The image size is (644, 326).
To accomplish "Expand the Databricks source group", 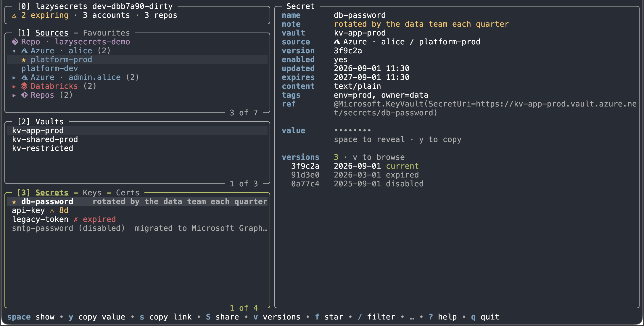I will tap(14, 87).
